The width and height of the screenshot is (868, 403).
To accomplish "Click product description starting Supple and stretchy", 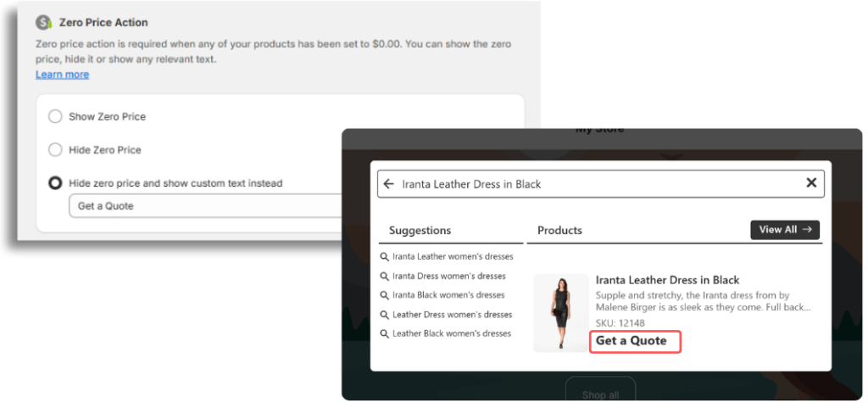I will pos(703,301).
